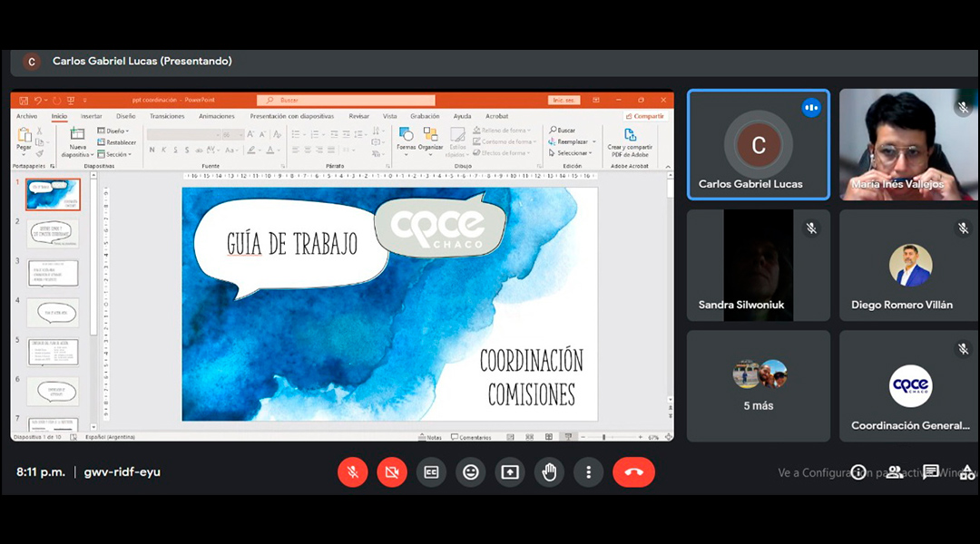The width and height of the screenshot is (980, 544).
Task: Open the Insertar ribbon tab
Action: [92, 116]
